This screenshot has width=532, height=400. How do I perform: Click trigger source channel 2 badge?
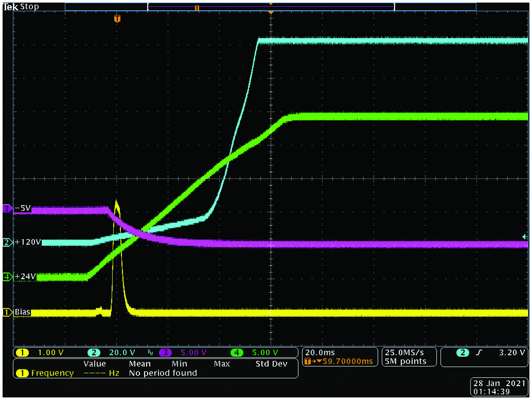[x=462, y=353]
